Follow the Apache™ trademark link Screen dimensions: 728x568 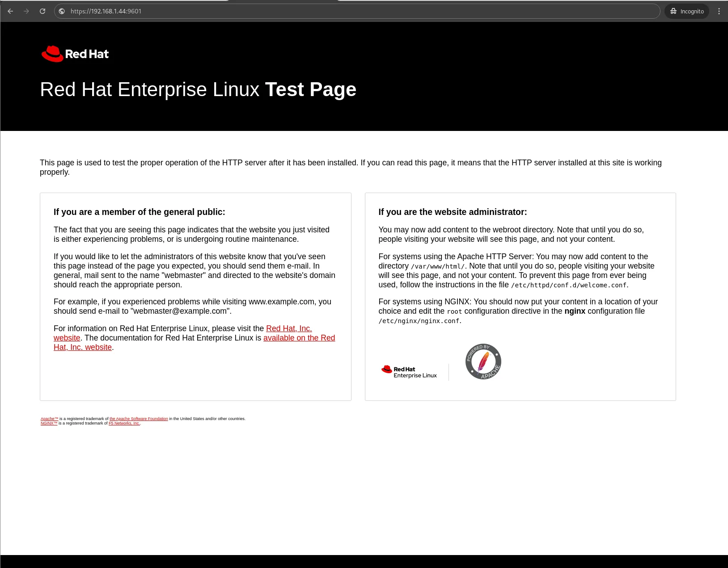pos(50,419)
